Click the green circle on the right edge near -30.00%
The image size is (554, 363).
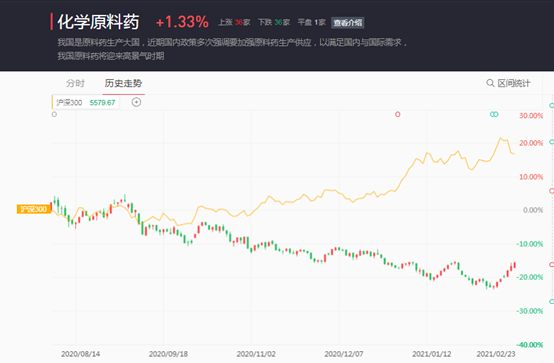tap(552, 301)
